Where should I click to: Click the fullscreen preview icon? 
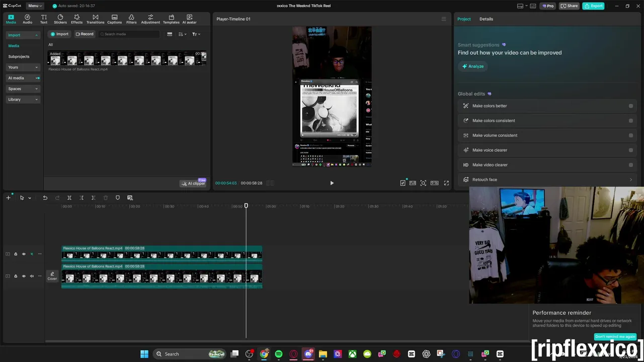pyautogui.click(x=446, y=183)
